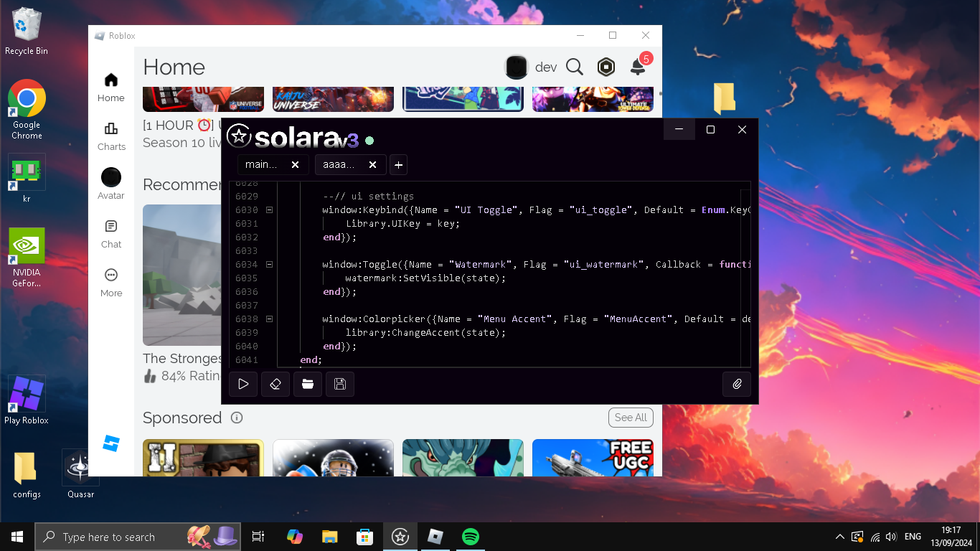
Task: Click the Solara star logo
Action: click(238, 136)
